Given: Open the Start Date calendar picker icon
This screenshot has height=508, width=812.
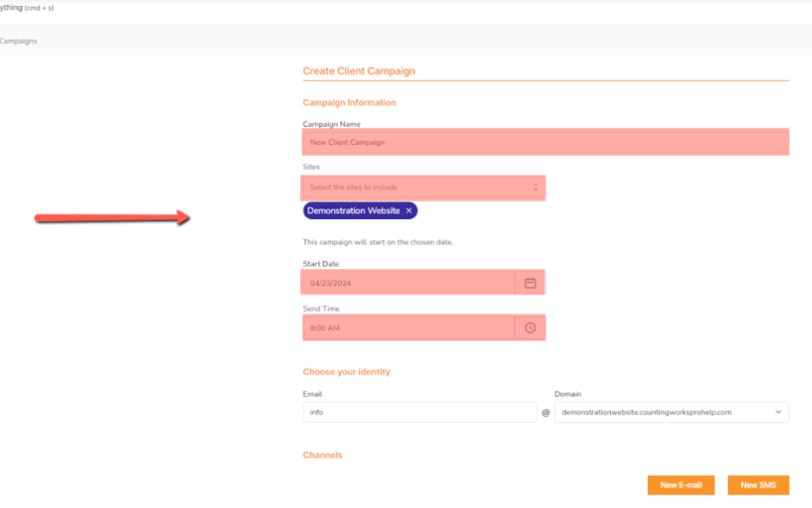Looking at the screenshot, I should click(530, 281).
